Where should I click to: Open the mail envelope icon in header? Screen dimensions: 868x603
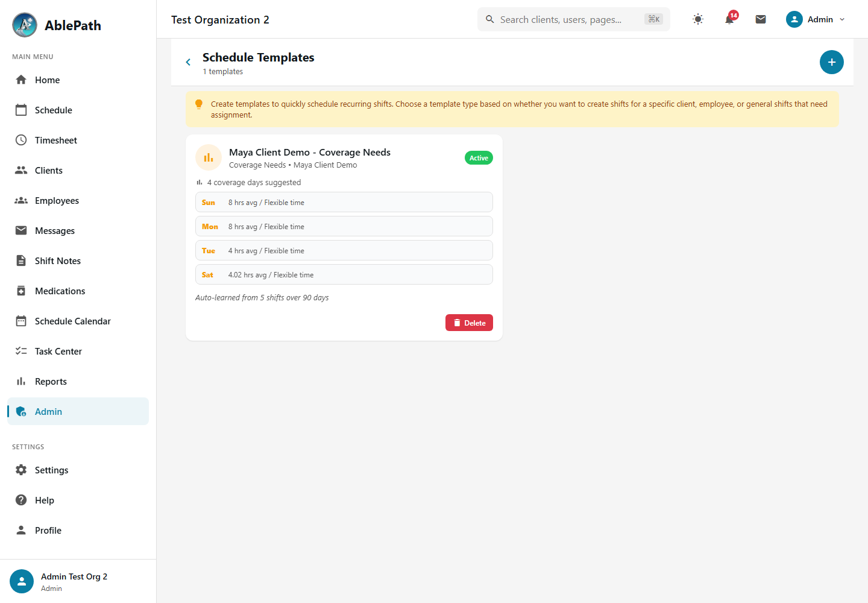[x=761, y=19]
